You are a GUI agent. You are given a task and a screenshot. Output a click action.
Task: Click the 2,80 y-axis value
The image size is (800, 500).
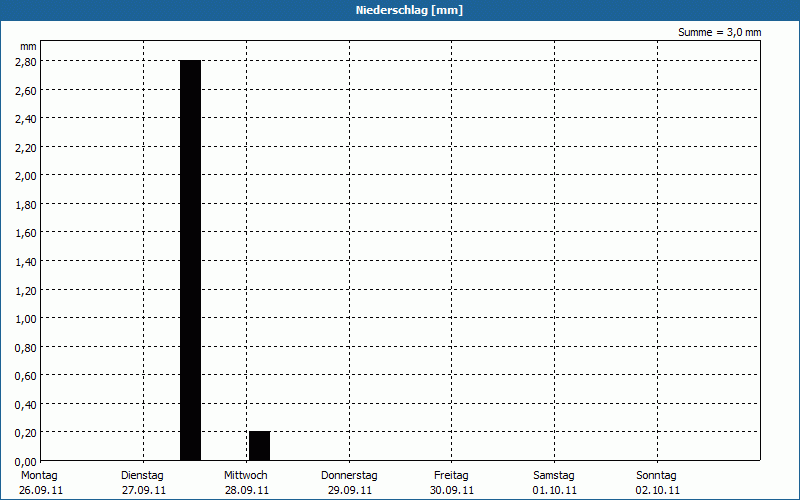pyautogui.click(x=26, y=62)
